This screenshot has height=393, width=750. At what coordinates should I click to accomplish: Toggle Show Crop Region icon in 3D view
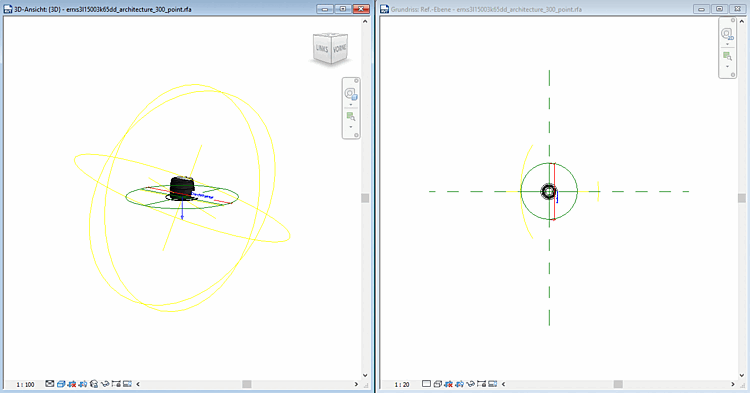pos(83,384)
